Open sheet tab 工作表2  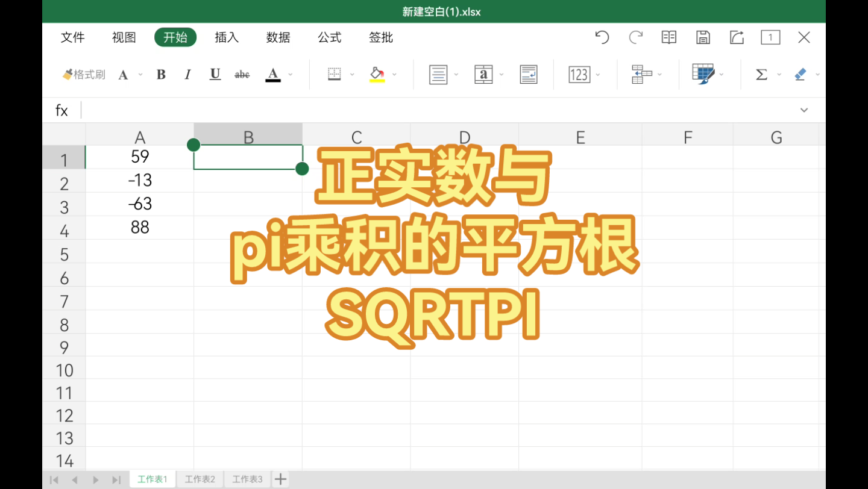(200, 479)
